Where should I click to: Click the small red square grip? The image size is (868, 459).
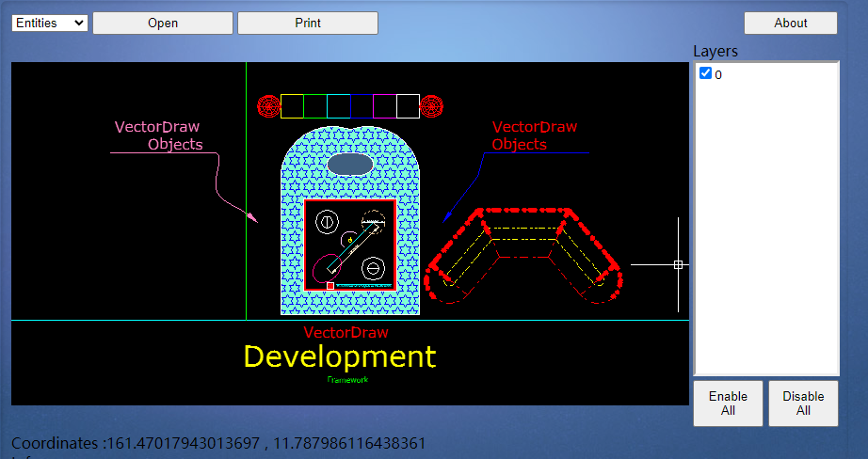tap(330, 286)
